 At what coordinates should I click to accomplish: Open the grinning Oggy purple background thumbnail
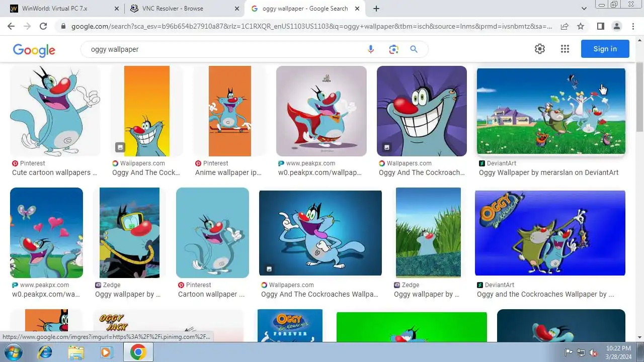pos(422,111)
